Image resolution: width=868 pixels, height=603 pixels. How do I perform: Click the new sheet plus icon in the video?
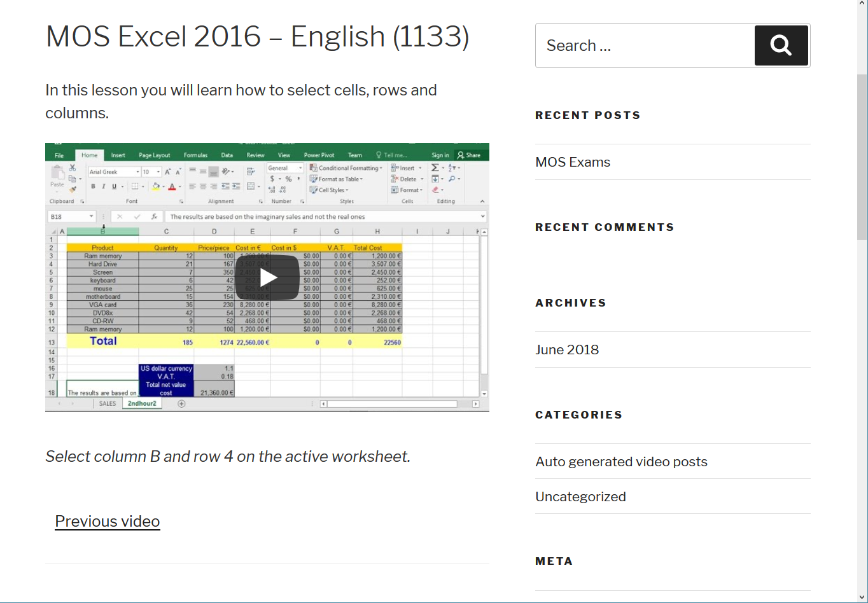(x=181, y=403)
